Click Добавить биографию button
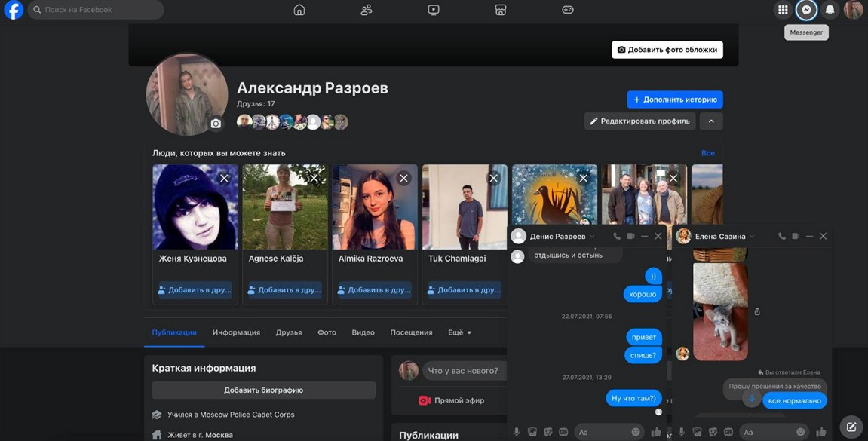 263,390
